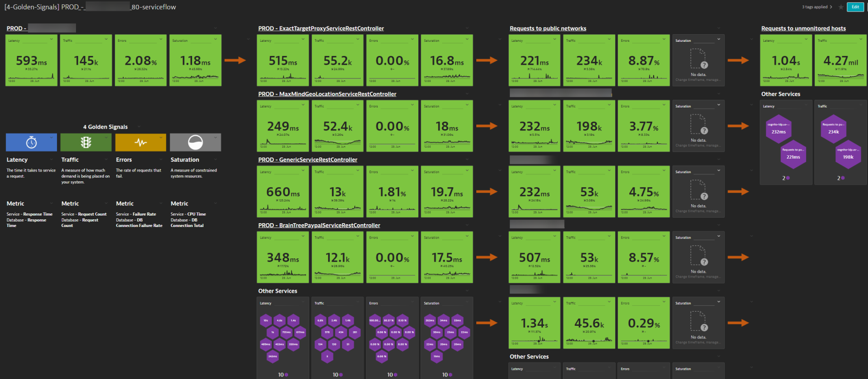Click the yellow heartbeat Errors signal icon
This screenshot has width=868, height=379.
139,142
